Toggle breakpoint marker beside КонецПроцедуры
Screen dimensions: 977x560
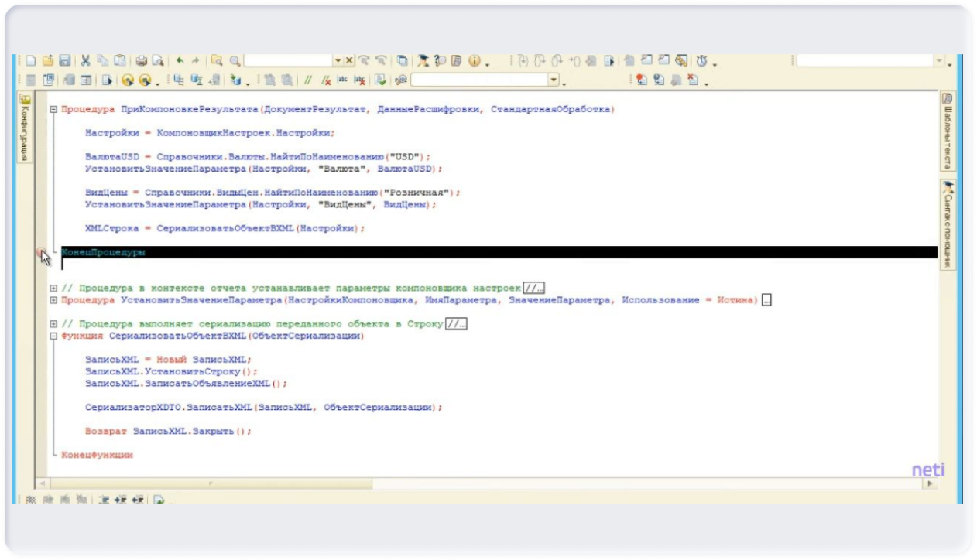point(42,253)
